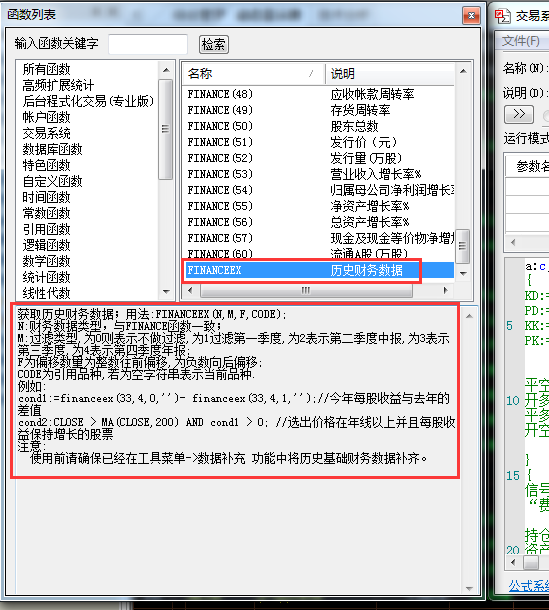Image resolution: width=549 pixels, height=610 pixels.
Task: Click function list vertical scrollbar thumb
Action: click(x=463, y=246)
